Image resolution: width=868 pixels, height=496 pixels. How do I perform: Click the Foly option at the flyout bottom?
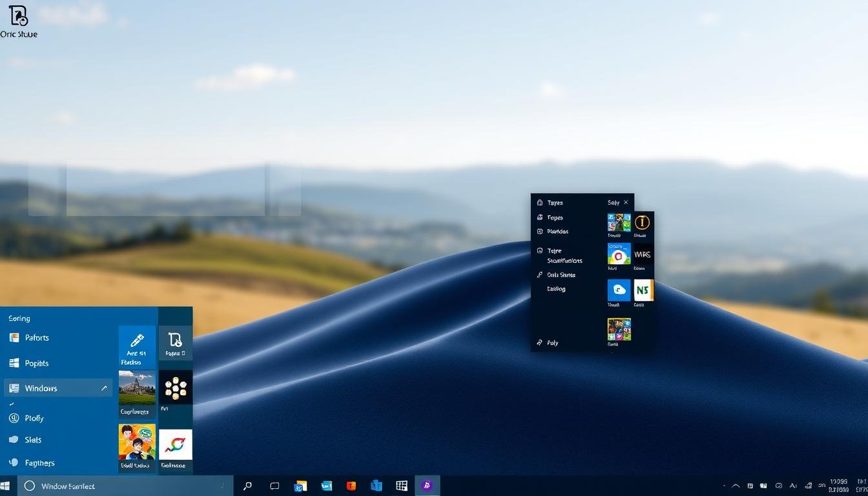(x=554, y=342)
